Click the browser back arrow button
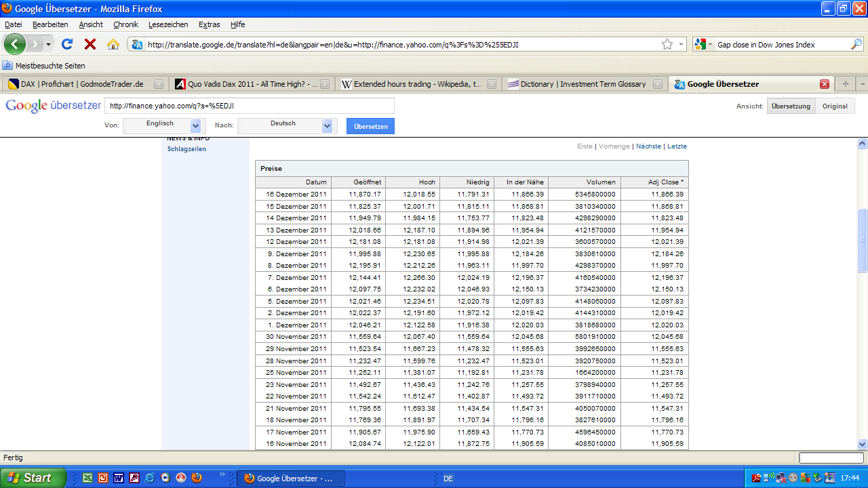 [14, 44]
